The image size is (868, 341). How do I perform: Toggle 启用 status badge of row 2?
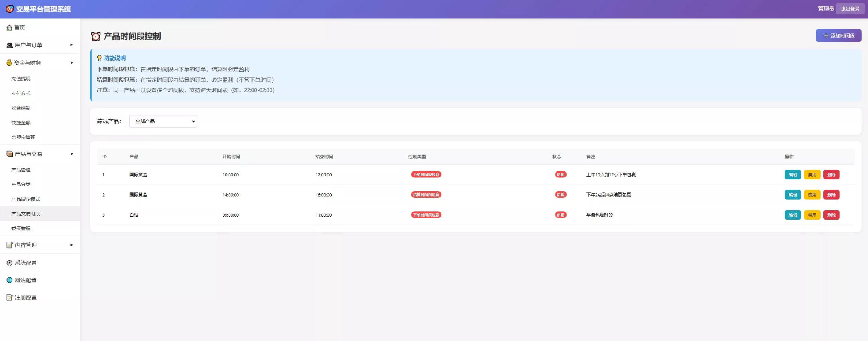pos(560,195)
